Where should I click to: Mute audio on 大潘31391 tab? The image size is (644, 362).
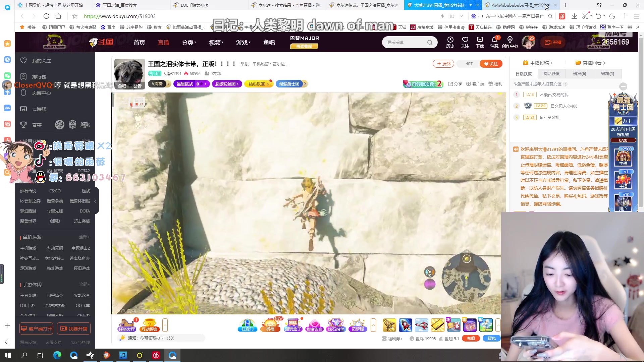(x=471, y=5)
